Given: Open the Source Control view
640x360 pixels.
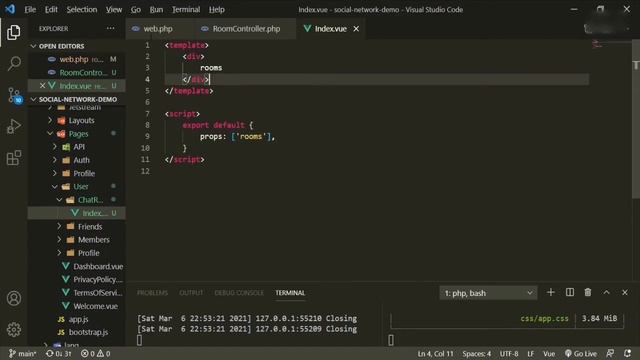Looking at the screenshot, I should pos(14,95).
